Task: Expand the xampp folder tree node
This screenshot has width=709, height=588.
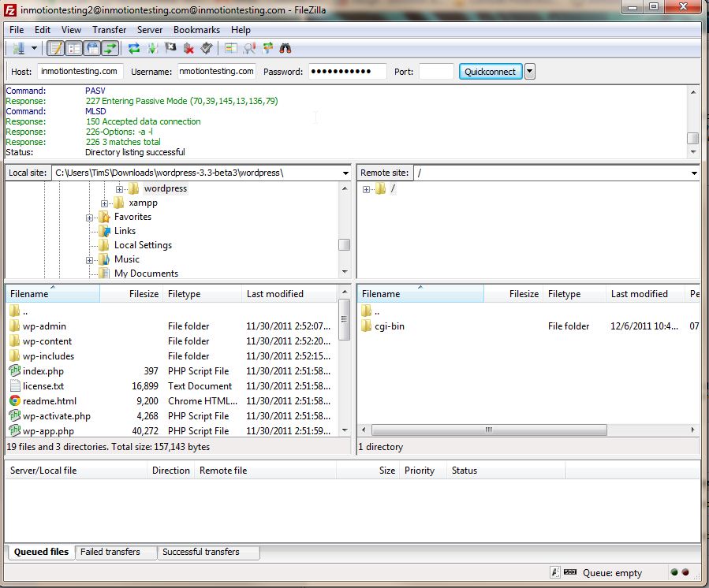Action: tap(105, 203)
